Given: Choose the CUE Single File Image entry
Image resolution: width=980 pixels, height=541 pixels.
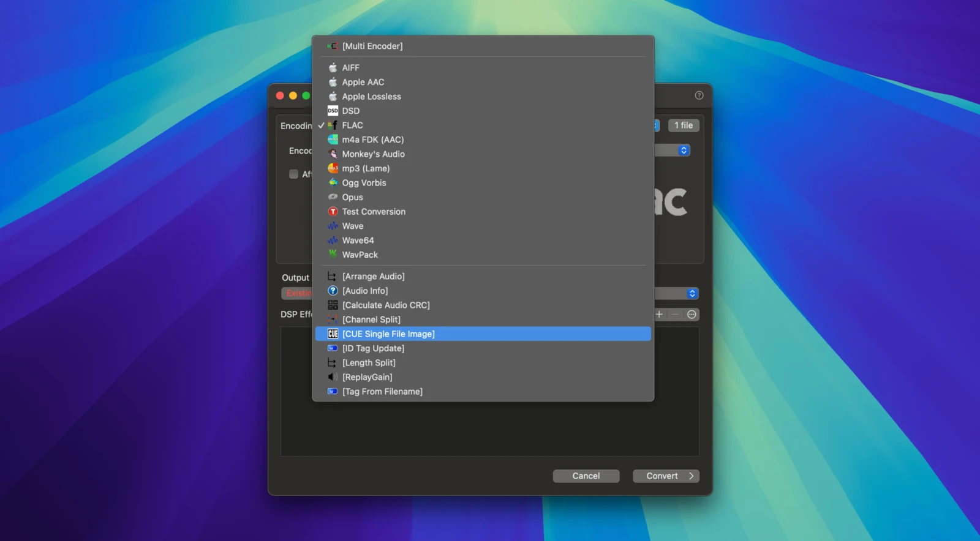Looking at the screenshot, I should click(388, 334).
